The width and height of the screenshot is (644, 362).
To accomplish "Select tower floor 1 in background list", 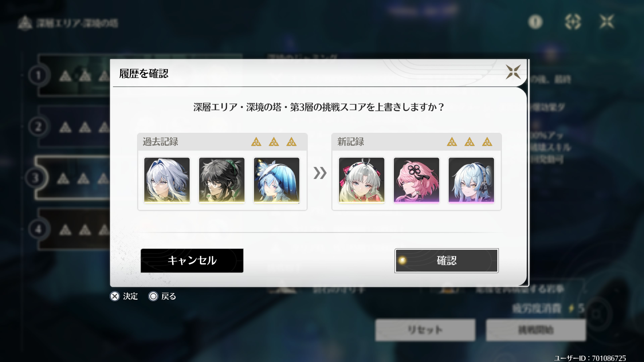I will pyautogui.click(x=72, y=75).
